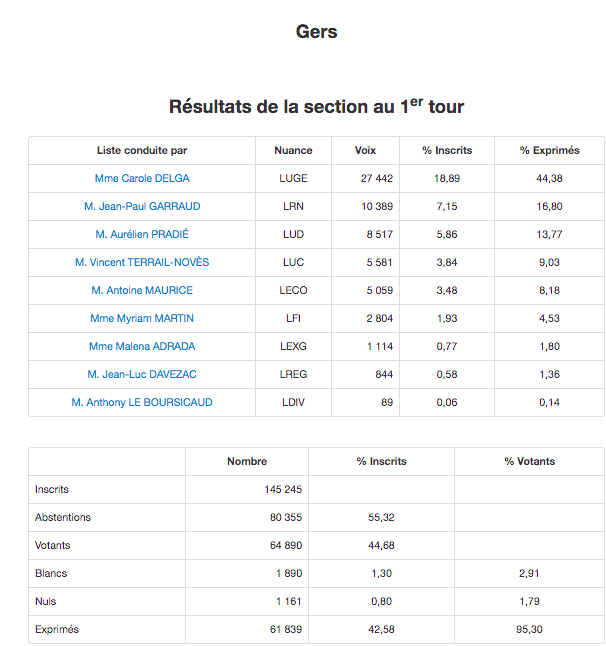Click the % Exprimés column header
606x646 pixels.
549,151
